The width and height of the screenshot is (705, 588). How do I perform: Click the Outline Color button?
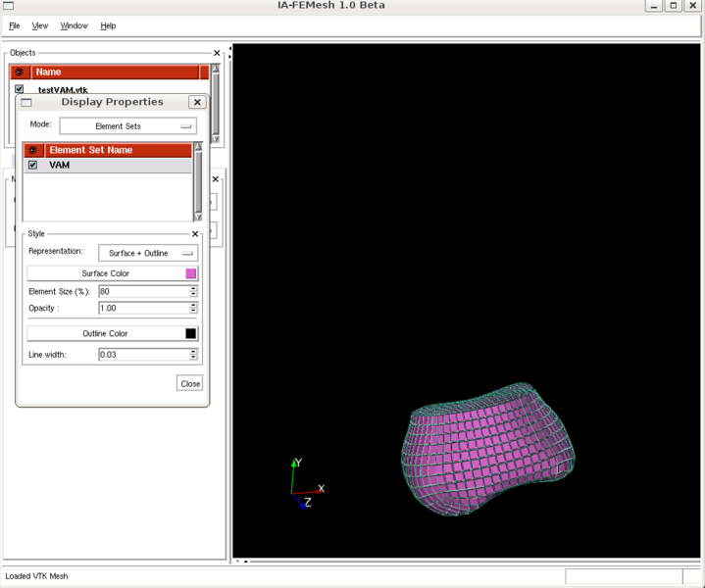[105, 333]
